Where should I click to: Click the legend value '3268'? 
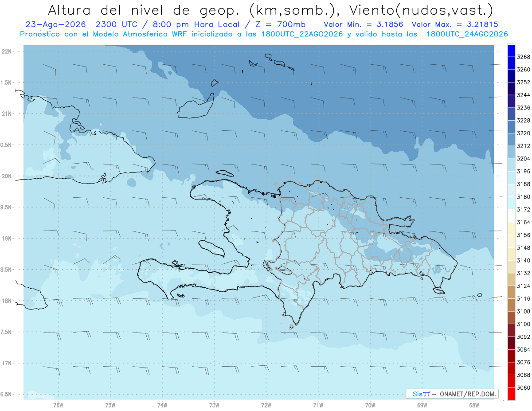coord(524,57)
